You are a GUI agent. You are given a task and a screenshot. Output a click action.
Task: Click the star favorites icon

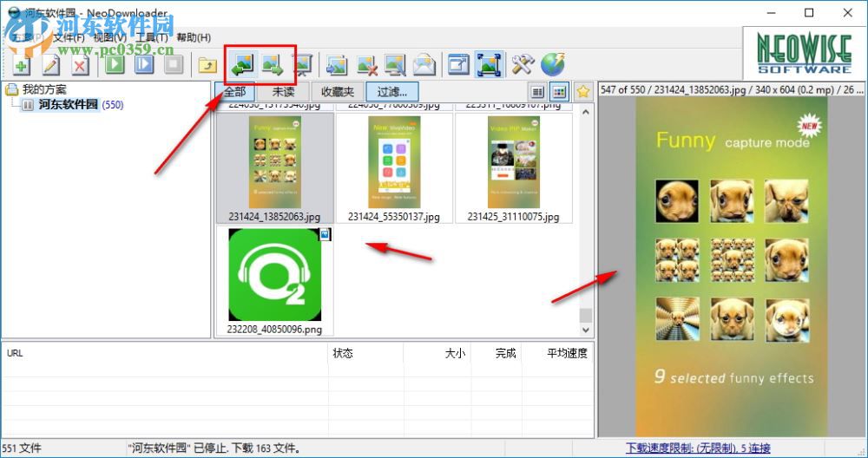(583, 92)
